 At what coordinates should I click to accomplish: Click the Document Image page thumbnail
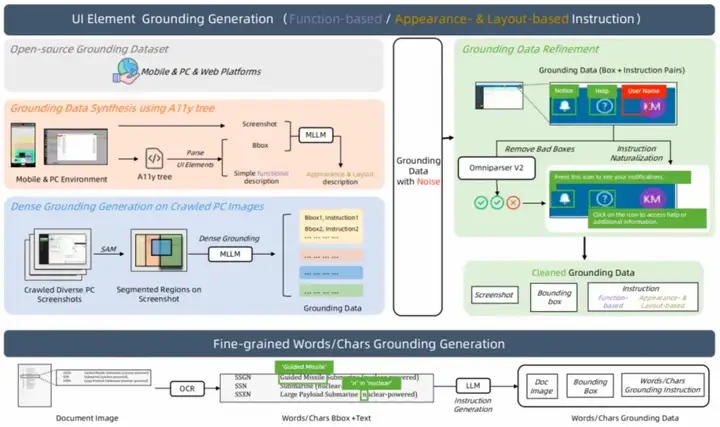click(x=34, y=385)
